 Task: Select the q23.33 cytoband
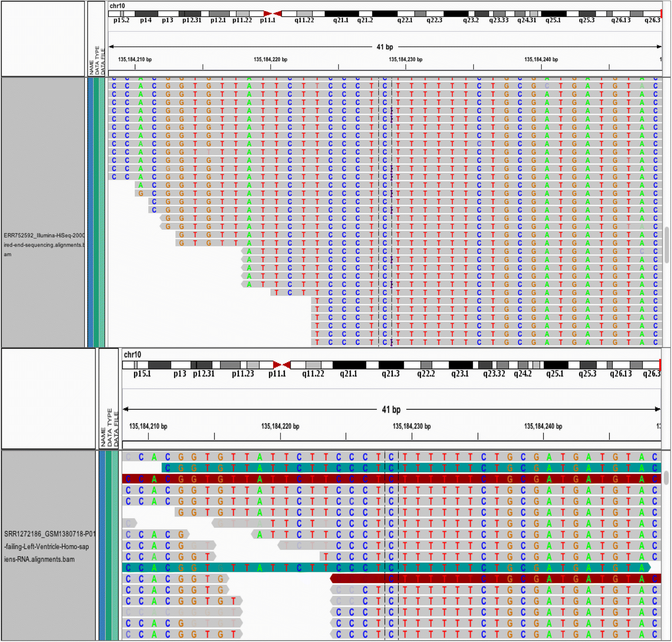tap(499, 20)
